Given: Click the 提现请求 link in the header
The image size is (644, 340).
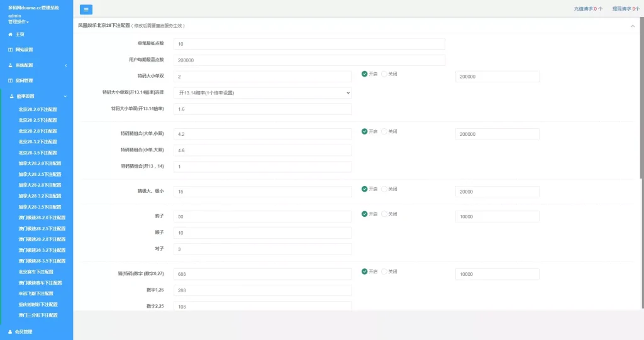Looking at the screenshot, I should coord(625,9).
